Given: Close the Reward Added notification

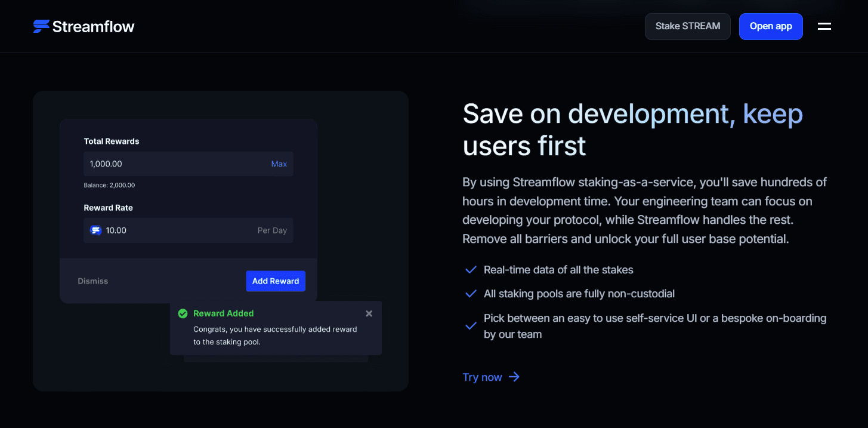Looking at the screenshot, I should click(x=369, y=313).
